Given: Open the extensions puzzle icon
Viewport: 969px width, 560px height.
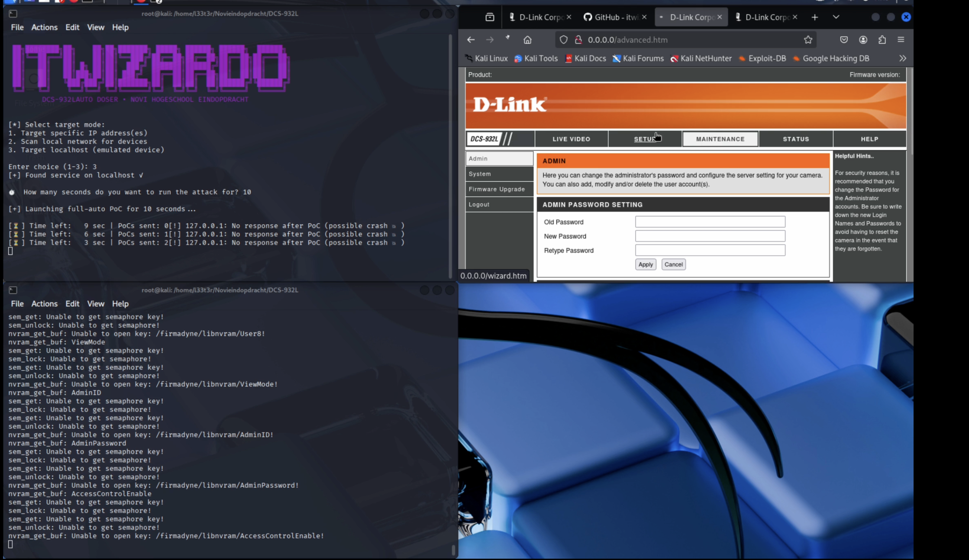Looking at the screenshot, I should coord(882,40).
